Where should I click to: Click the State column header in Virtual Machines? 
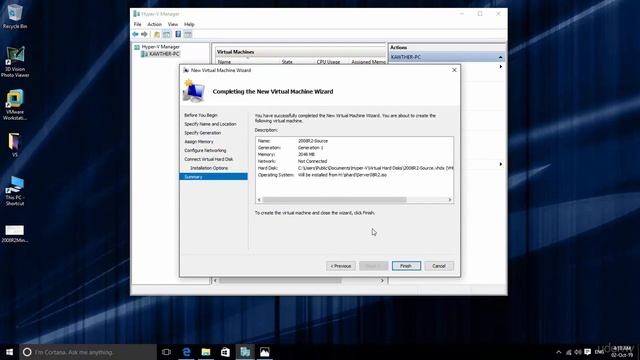[287, 62]
